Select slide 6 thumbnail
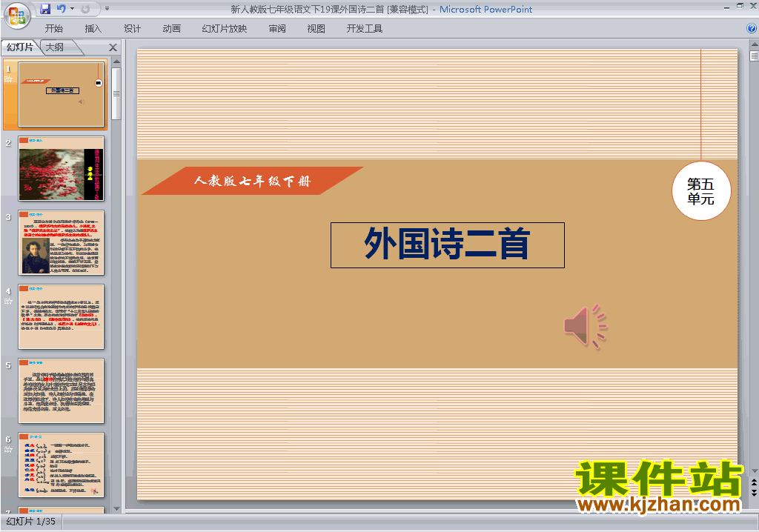The height and width of the screenshot is (532, 759). 61,465
